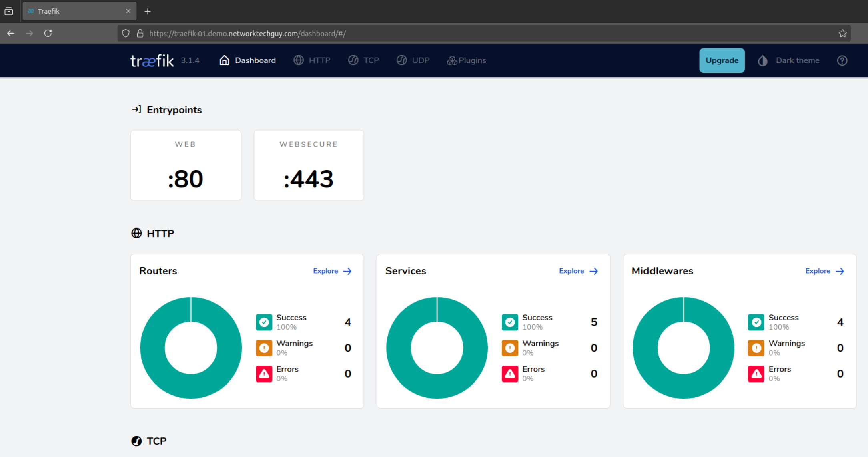
Task: Click the Services card title
Action: [x=406, y=271]
